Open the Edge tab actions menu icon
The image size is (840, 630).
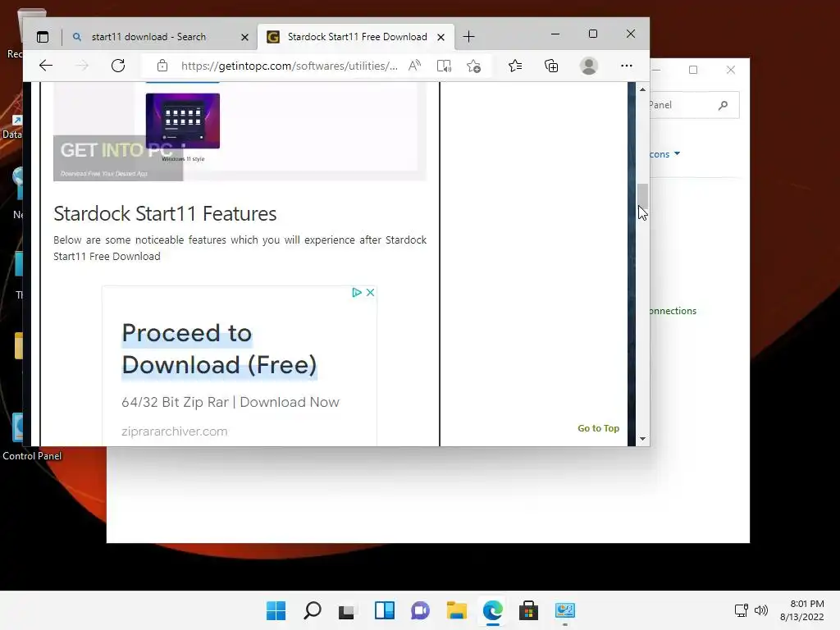click(43, 37)
